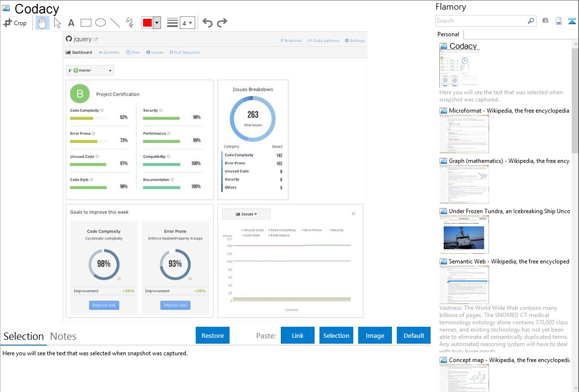The image size is (579, 392).
Task: Click the Default paste button
Action: [414, 335]
